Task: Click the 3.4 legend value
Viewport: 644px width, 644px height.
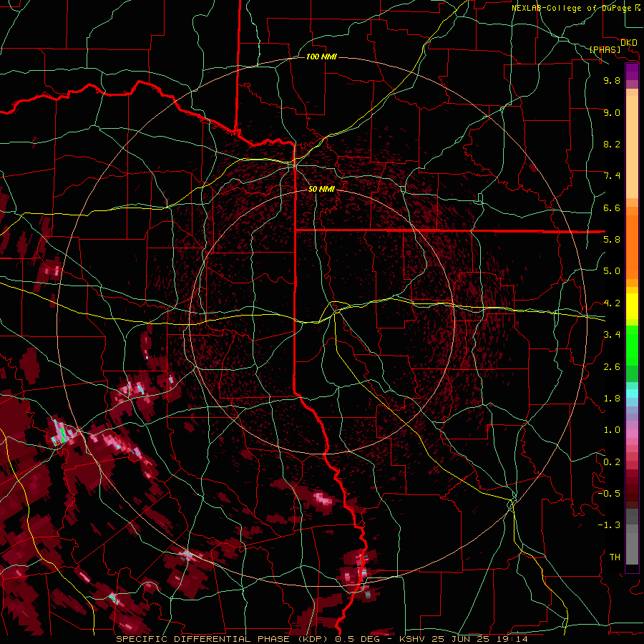Action: (612, 335)
